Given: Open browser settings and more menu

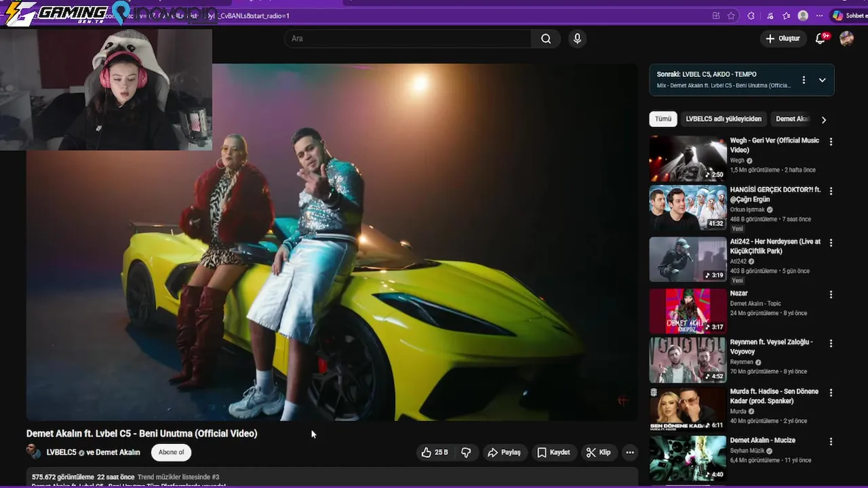Looking at the screenshot, I should pyautogui.click(x=821, y=16).
